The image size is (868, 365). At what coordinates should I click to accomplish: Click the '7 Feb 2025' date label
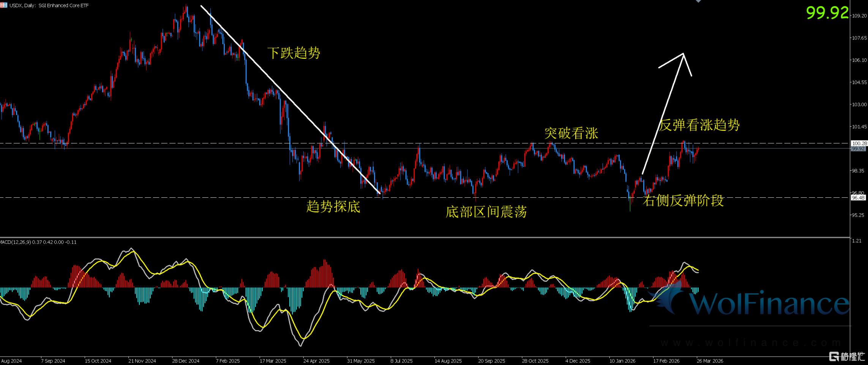click(228, 361)
